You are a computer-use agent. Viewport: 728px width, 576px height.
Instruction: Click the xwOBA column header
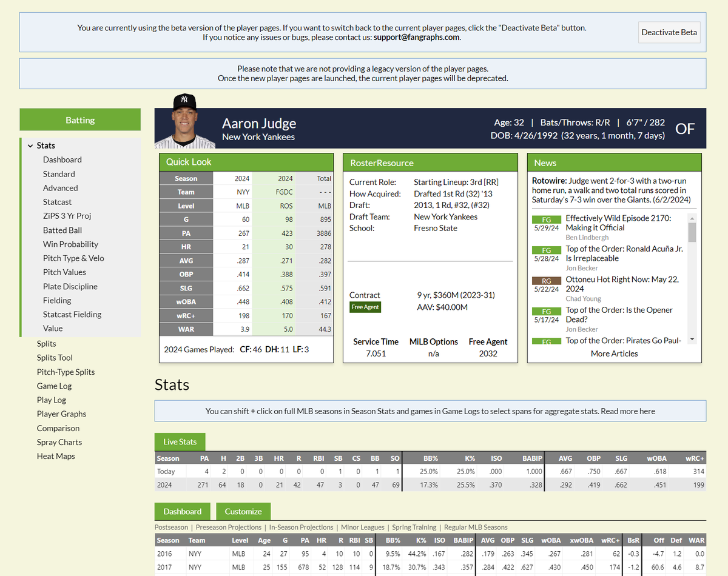tap(582, 540)
